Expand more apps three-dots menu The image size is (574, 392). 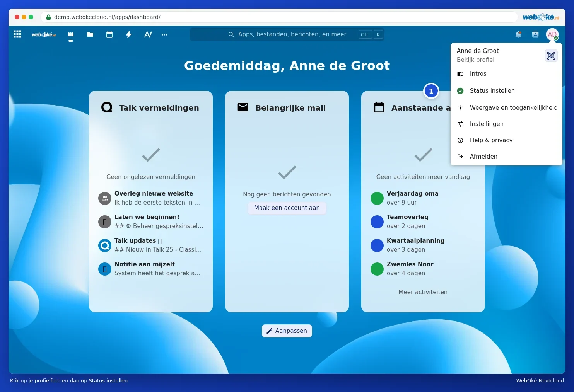[164, 34]
